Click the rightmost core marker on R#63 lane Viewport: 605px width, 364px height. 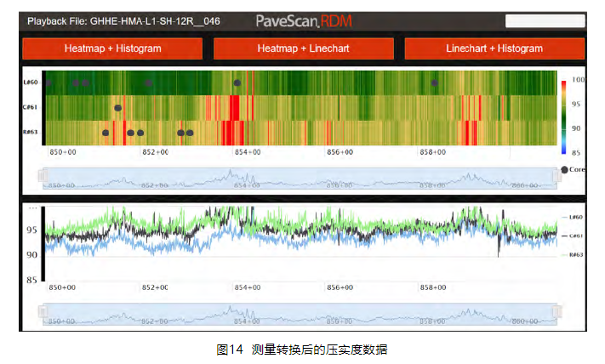point(190,133)
